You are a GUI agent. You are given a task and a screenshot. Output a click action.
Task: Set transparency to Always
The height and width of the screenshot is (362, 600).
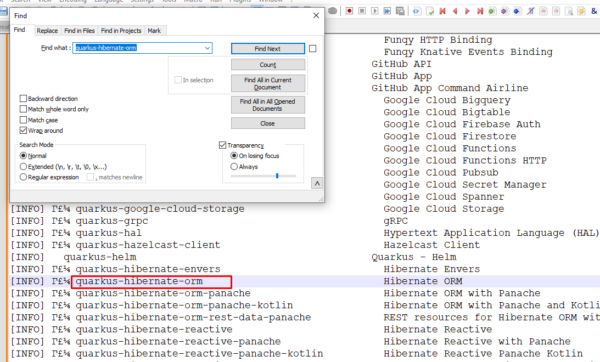coord(234,166)
